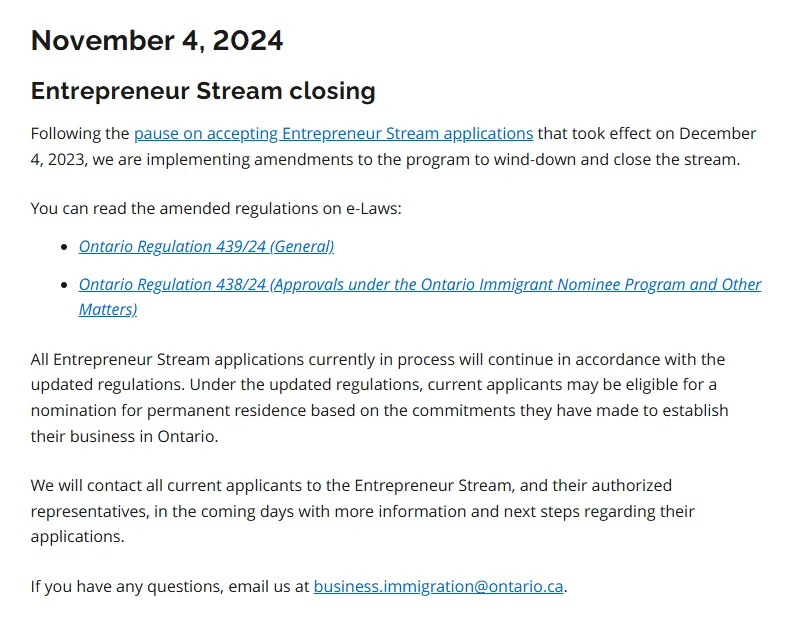Click the phrase 'next steps regarding their'

(x=596, y=511)
